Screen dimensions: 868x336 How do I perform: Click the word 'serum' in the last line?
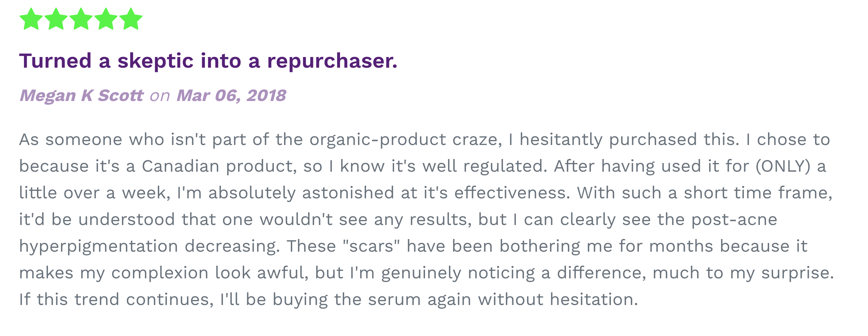(394, 300)
